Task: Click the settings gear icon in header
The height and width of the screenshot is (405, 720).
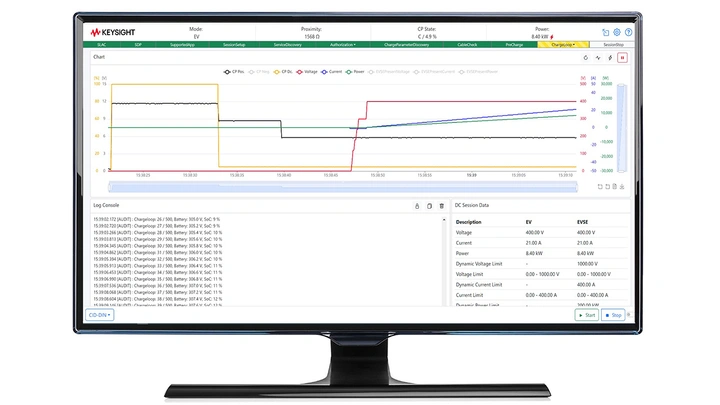Action: click(616, 33)
